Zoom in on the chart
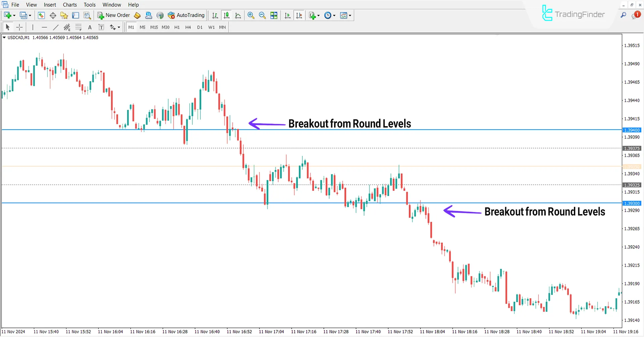Viewport: 644px width, 337px height. pyautogui.click(x=251, y=15)
